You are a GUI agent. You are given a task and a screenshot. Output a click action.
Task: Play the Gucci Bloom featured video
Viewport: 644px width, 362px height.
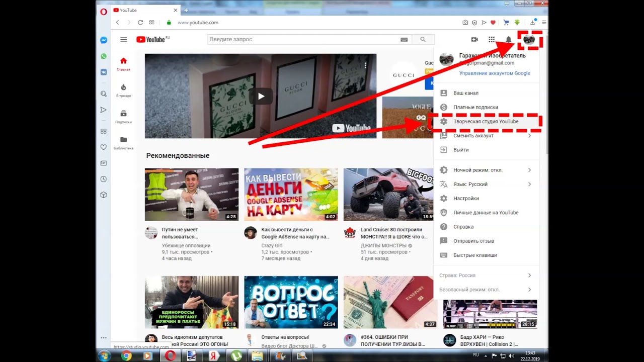pyautogui.click(x=261, y=96)
